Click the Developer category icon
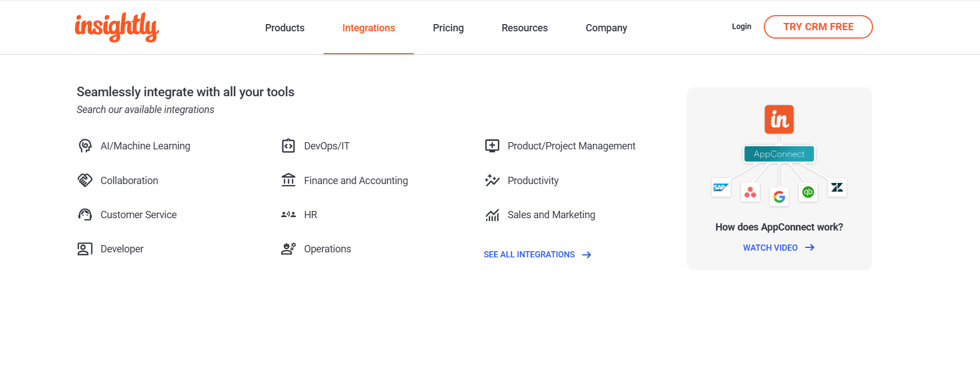 85,249
